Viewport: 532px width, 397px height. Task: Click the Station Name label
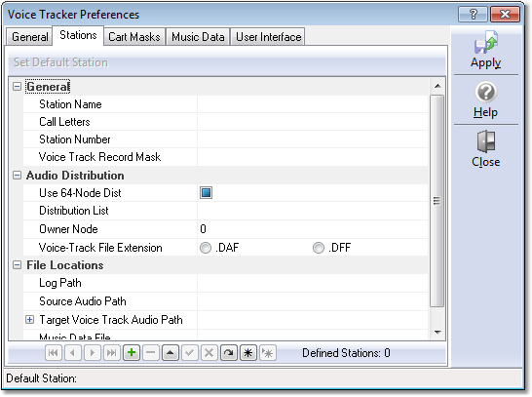tap(70, 104)
